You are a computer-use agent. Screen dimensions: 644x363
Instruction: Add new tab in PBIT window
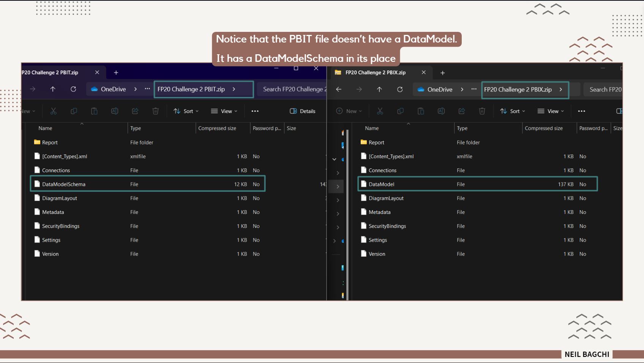[x=116, y=72]
